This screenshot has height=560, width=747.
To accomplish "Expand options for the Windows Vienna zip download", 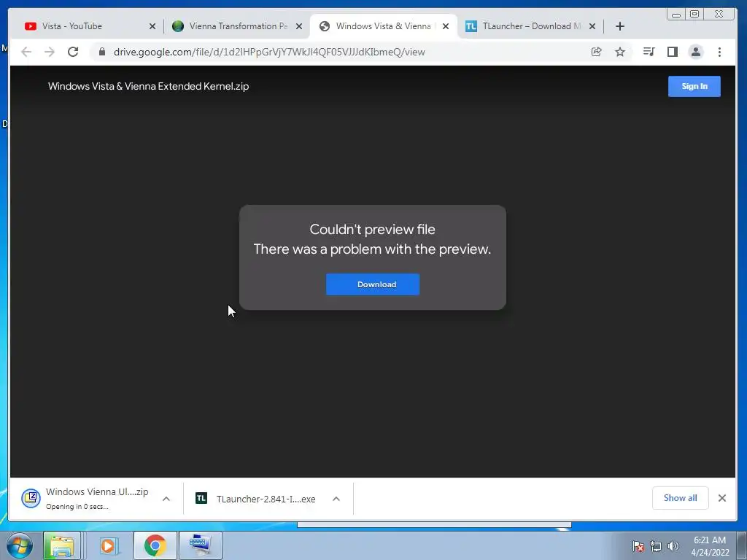I will (x=166, y=499).
